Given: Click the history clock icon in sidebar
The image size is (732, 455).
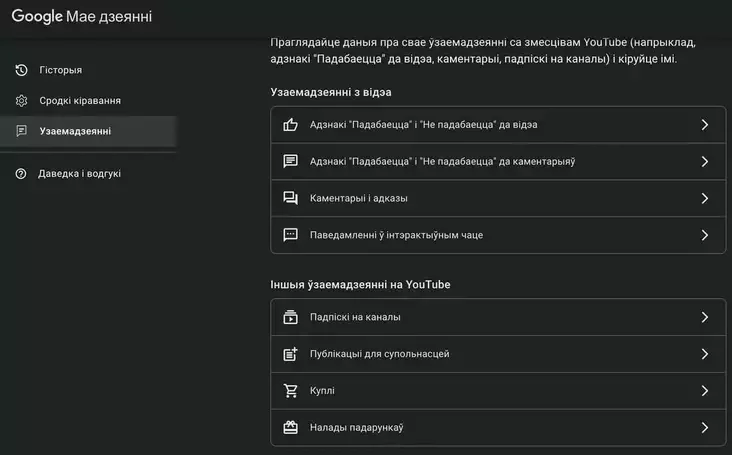Looking at the screenshot, I should pos(21,70).
